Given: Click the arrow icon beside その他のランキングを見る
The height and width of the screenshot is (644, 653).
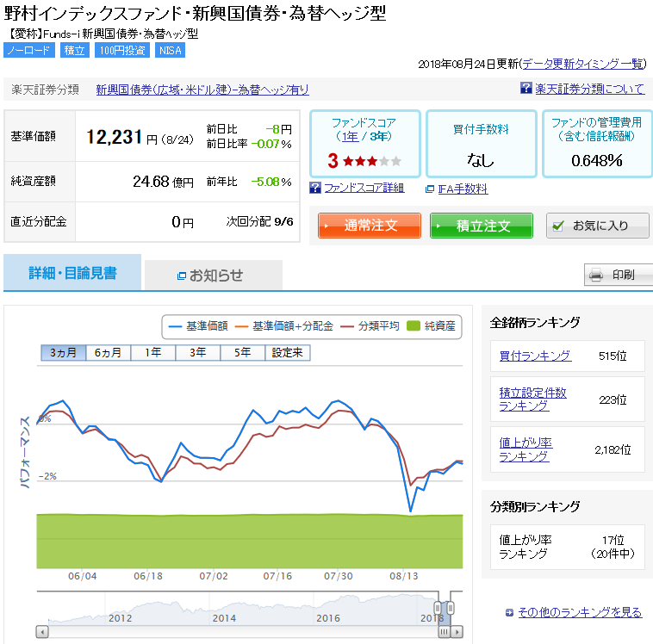Looking at the screenshot, I should coord(509,612).
